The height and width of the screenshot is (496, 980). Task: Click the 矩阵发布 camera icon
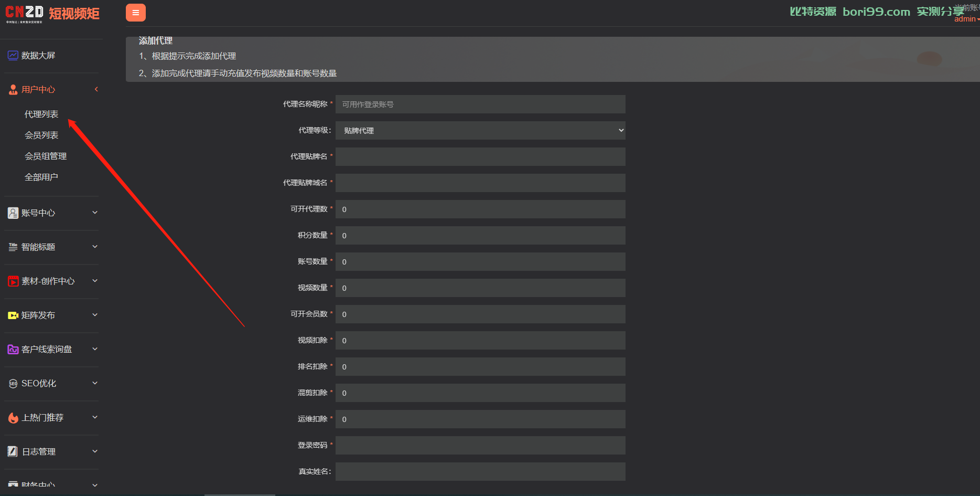13,315
